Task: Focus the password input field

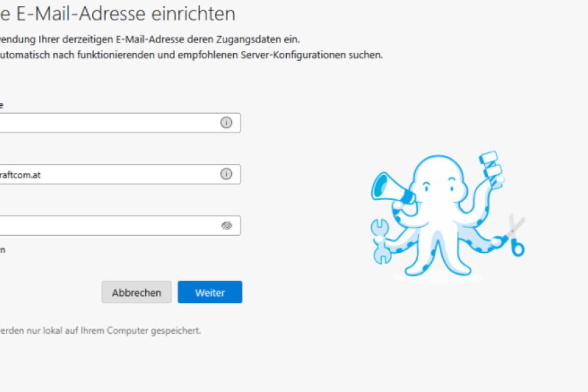Action: click(x=105, y=225)
